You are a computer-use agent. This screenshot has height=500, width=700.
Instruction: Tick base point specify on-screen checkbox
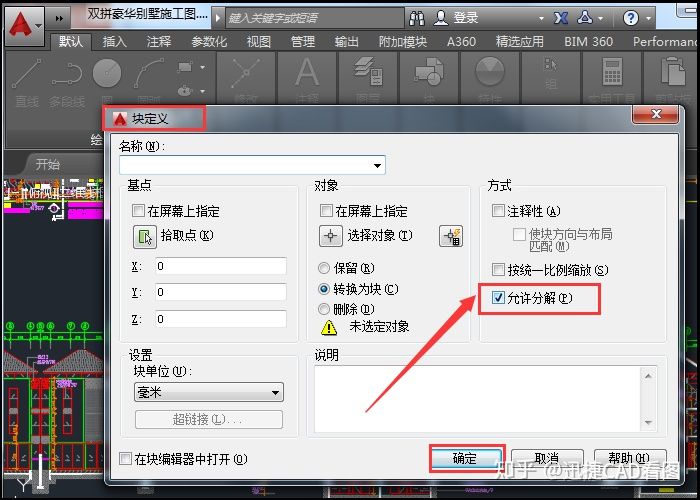coord(138,210)
